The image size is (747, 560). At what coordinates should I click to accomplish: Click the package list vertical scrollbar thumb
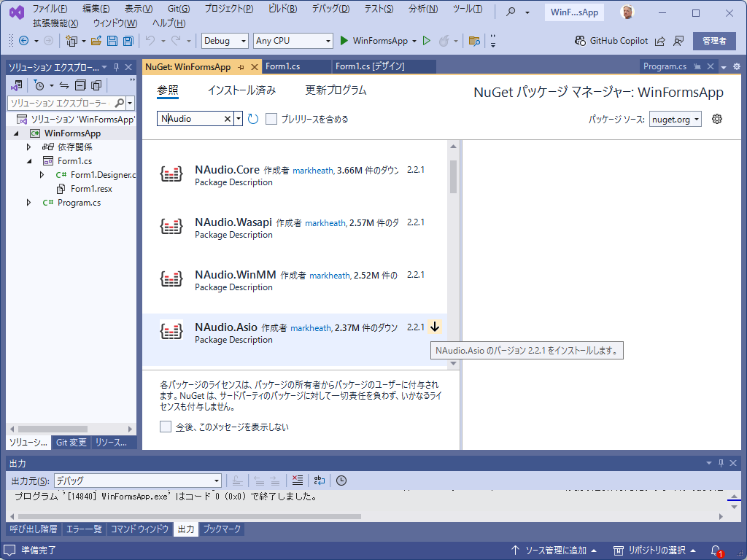(453, 176)
